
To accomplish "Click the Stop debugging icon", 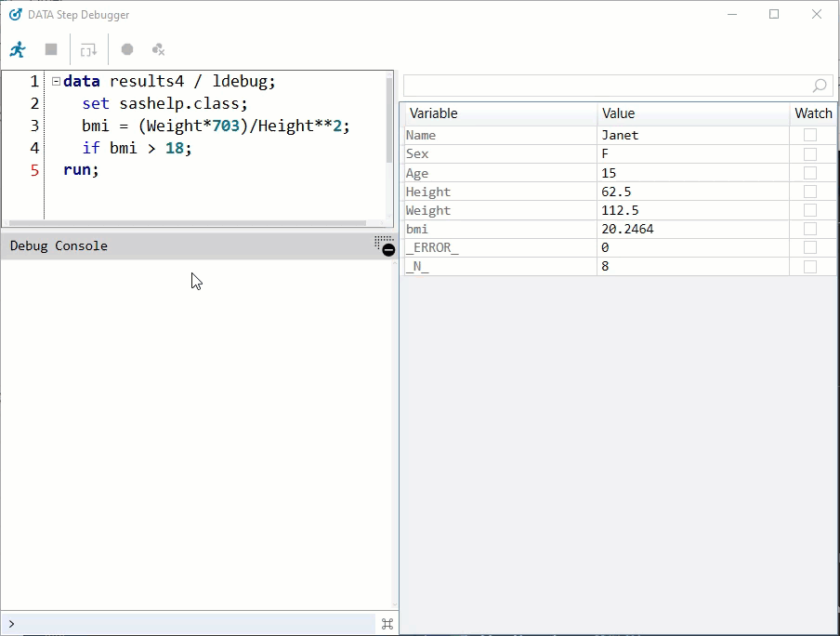I will [x=51, y=48].
